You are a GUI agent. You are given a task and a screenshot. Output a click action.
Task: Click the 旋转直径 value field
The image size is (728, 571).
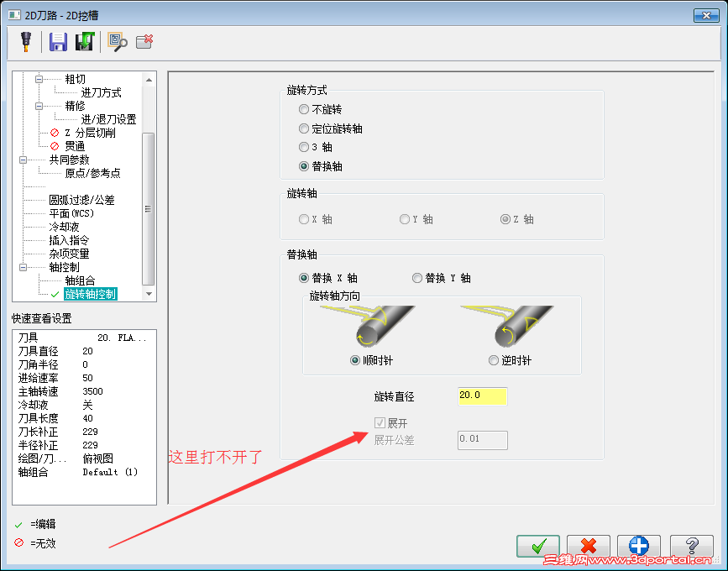pyautogui.click(x=482, y=396)
